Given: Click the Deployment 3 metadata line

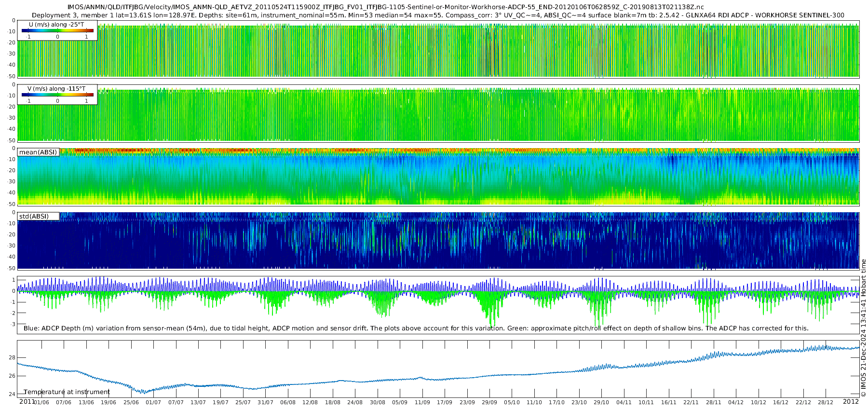Looking at the screenshot, I should point(438,15).
